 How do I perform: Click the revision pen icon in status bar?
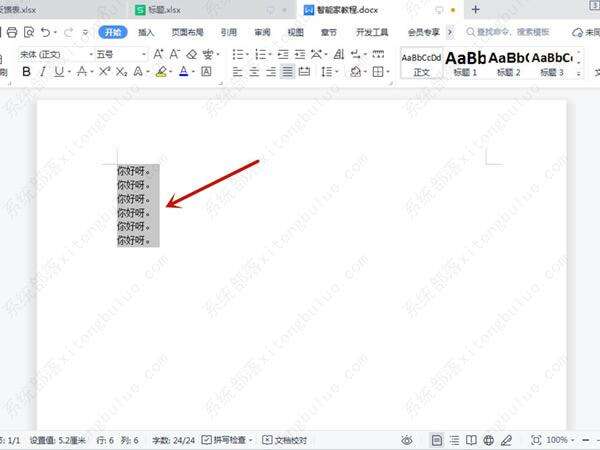click(506, 440)
